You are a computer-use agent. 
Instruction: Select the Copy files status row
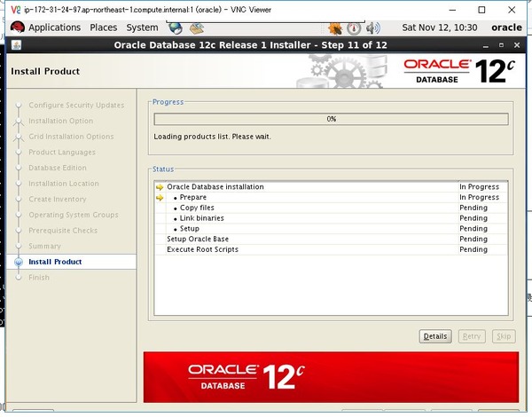click(x=331, y=208)
